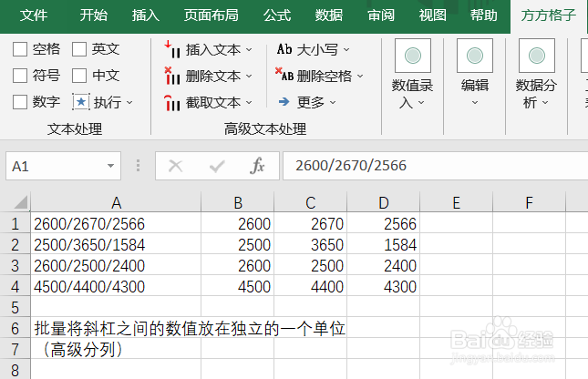The image size is (588, 379).
Task: Expand the 大小写 dropdown arrow
Action: click(x=346, y=49)
